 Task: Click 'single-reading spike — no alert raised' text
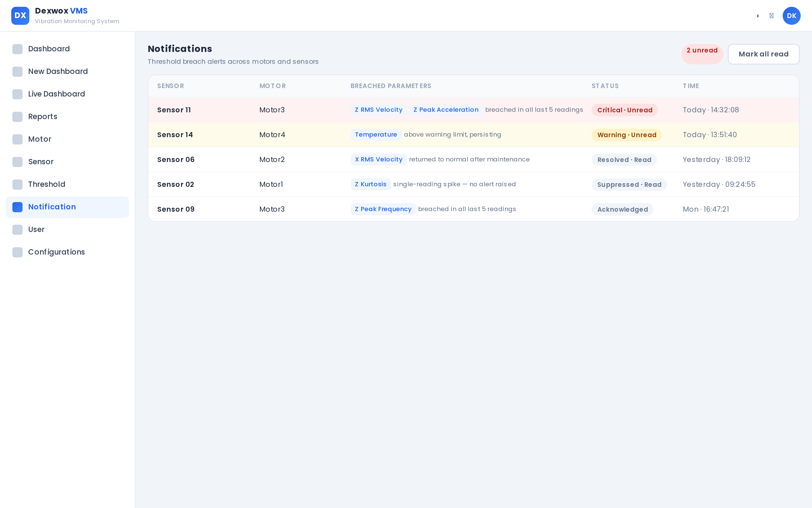click(x=454, y=185)
